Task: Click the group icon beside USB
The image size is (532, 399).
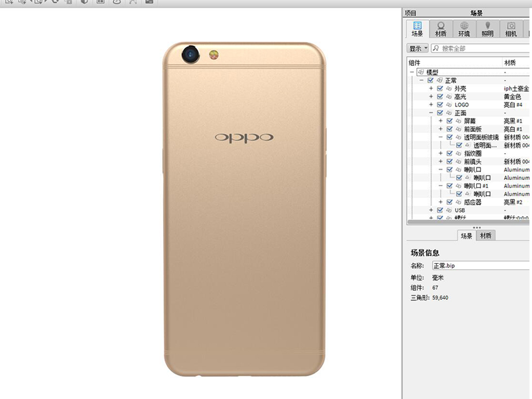Action: point(449,210)
